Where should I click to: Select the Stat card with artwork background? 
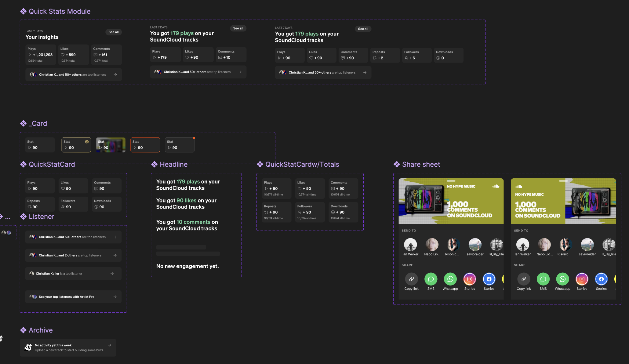111,145
